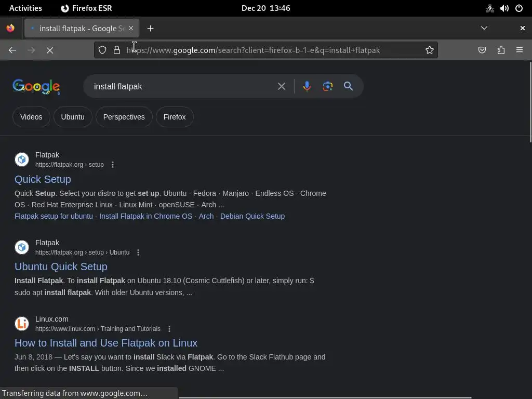Open the 'Arch' sublink
532x399 pixels.
[x=206, y=216]
